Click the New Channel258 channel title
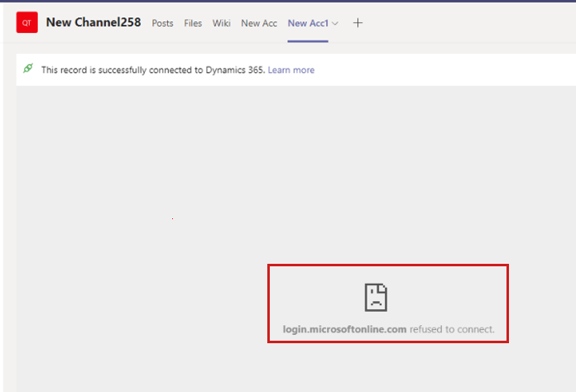This screenshot has width=576, height=392. (94, 22)
